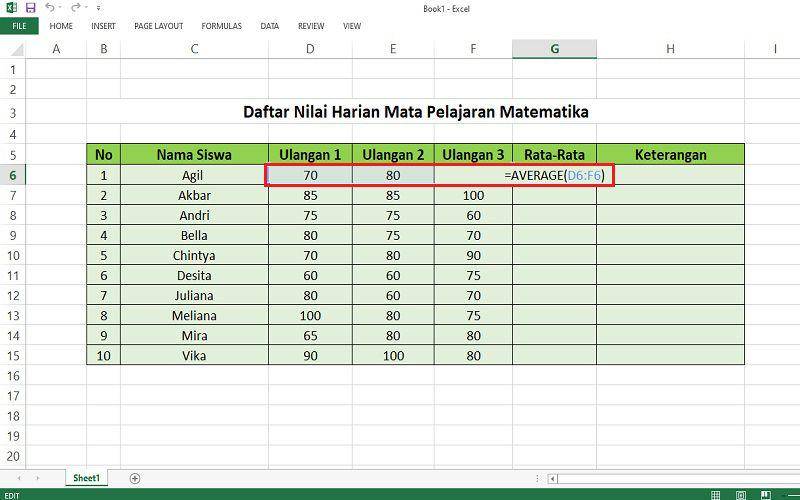800x500 pixels.
Task: Click Mira's Ulangan 1 value 65
Action: pyautogui.click(x=310, y=336)
